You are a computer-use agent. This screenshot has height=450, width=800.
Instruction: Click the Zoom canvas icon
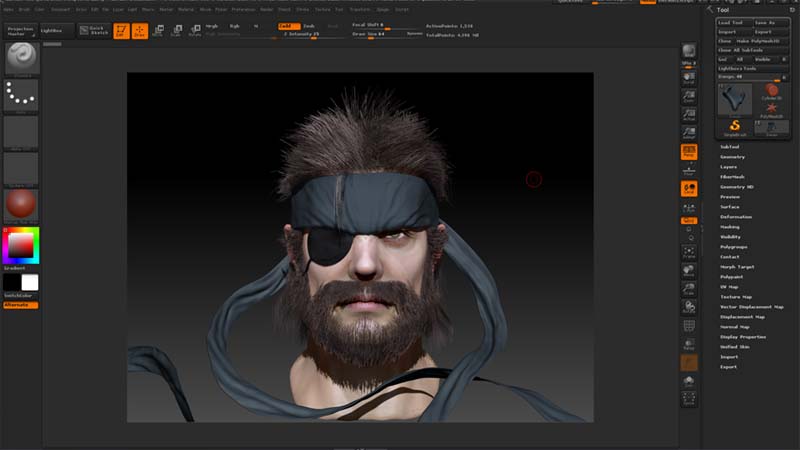(x=689, y=97)
